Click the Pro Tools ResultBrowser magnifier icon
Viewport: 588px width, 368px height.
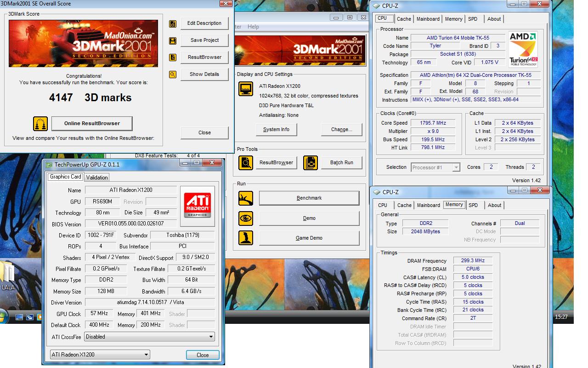click(x=246, y=163)
